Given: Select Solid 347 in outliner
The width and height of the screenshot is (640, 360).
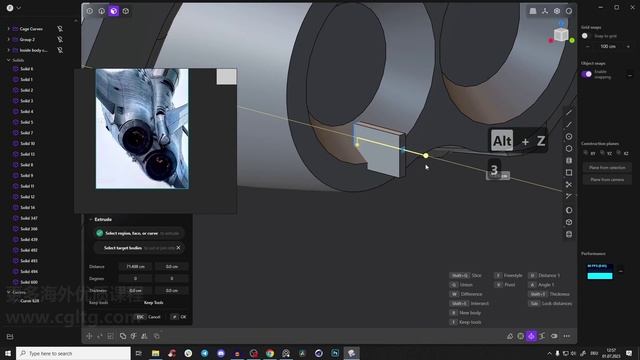Looking at the screenshot, I should 29,218.
